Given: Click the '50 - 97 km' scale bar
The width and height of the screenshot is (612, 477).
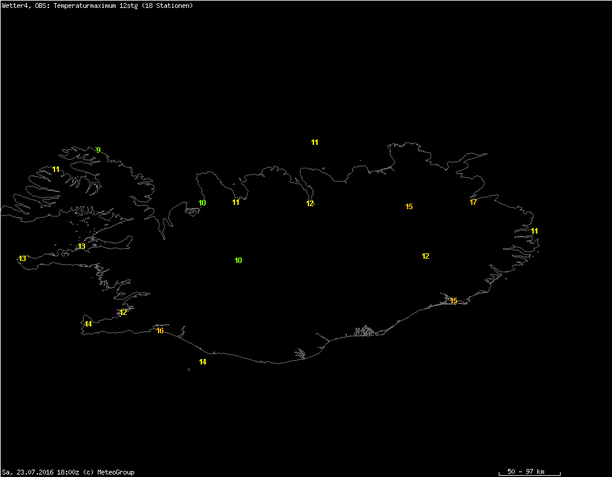Looking at the screenshot, I should pos(527,471).
